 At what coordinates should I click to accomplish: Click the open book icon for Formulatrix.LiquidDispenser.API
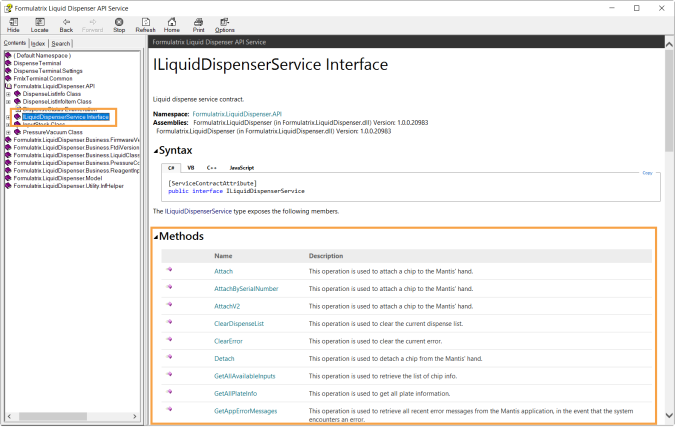[8, 86]
